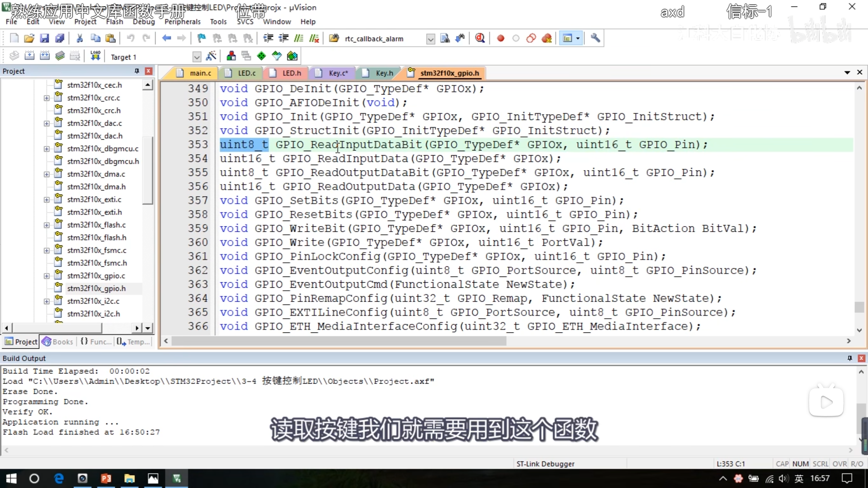Click the Configuration wrench icon
Screen dimensions: 868x488
pos(595,38)
